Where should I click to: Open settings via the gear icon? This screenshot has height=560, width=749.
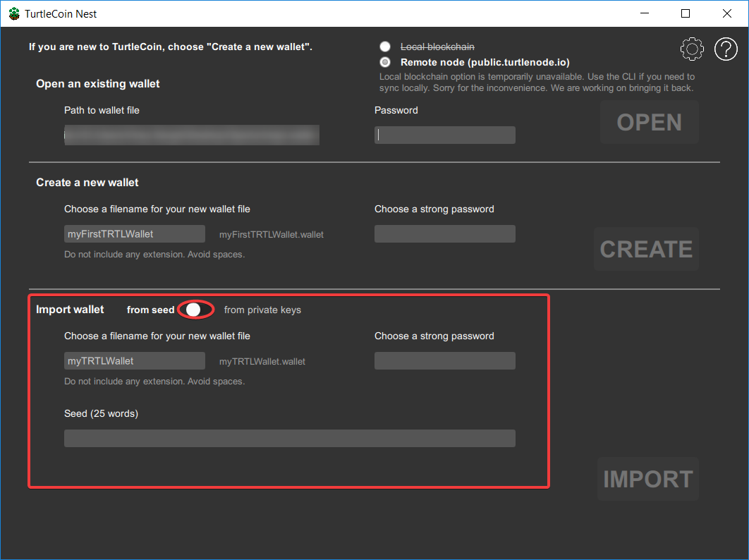point(692,49)
